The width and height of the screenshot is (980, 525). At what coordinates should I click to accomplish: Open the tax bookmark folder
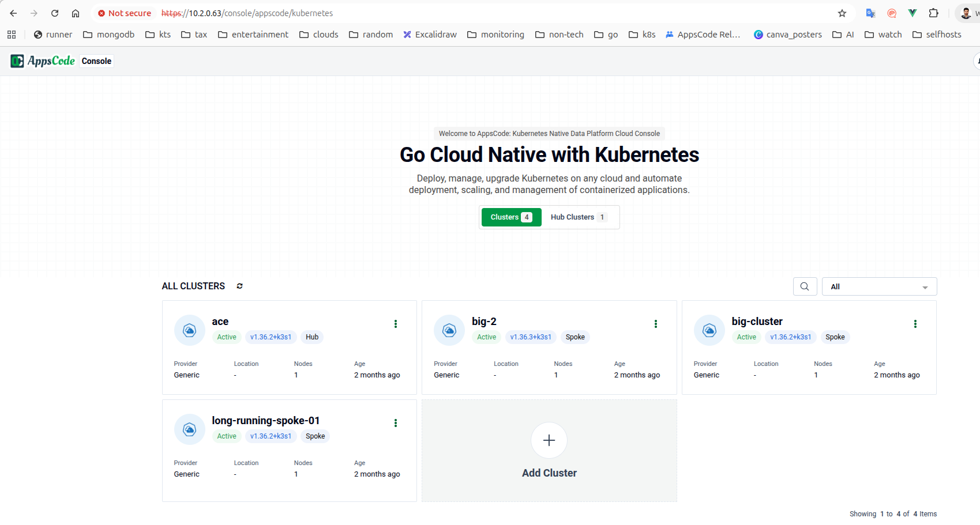(194, 35)
